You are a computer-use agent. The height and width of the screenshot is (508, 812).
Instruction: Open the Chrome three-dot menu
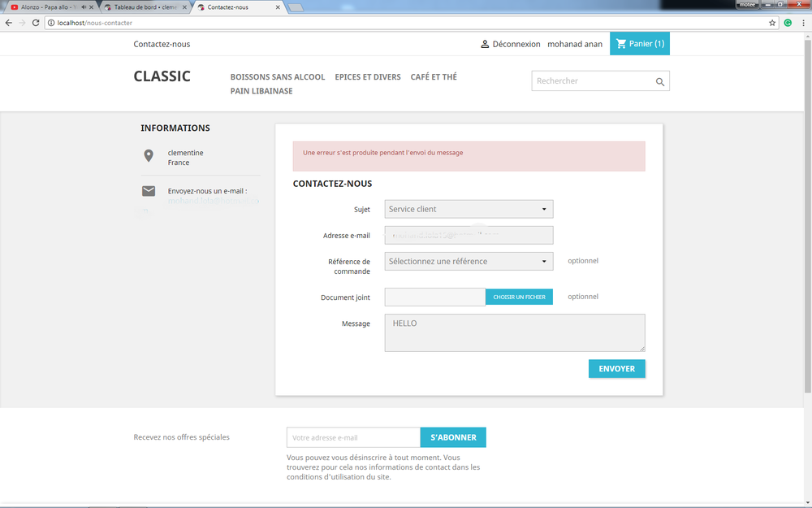803,23
